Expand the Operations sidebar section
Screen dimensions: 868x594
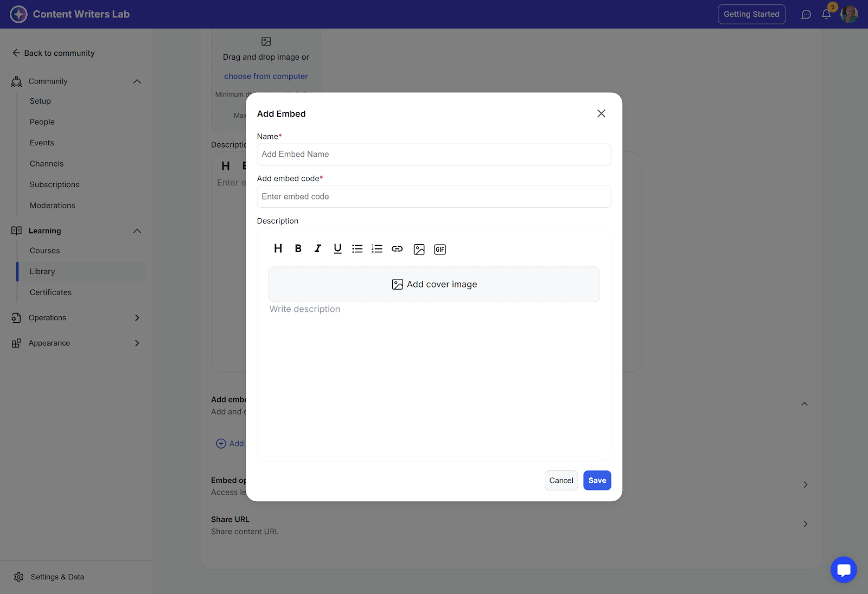click(x=137, y=318)
